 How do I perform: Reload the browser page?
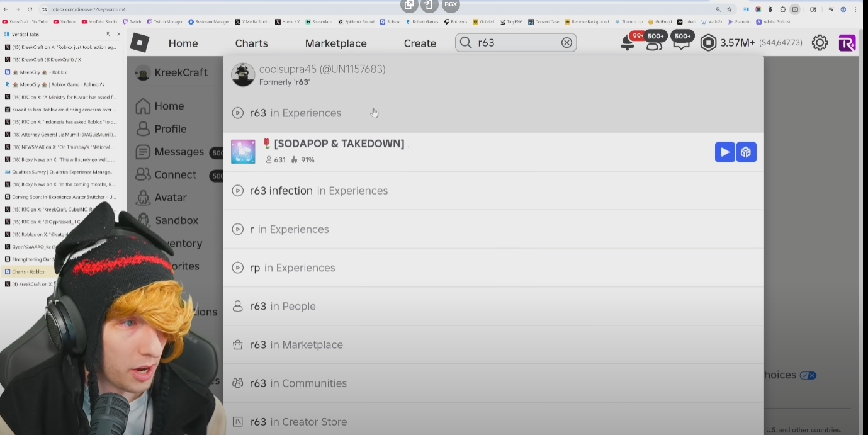pos(30,9)
